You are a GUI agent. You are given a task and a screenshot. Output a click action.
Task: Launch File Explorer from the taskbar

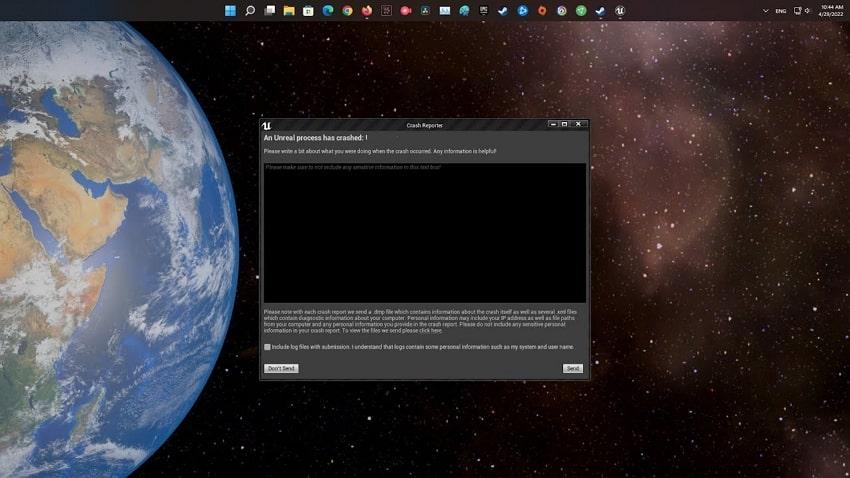tap(289, 11)
